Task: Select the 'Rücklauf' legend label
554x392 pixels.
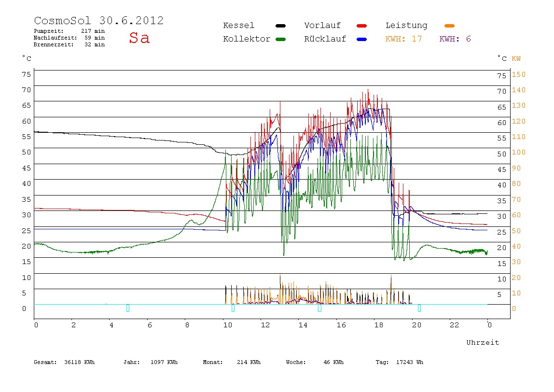Action: (325, 39)
